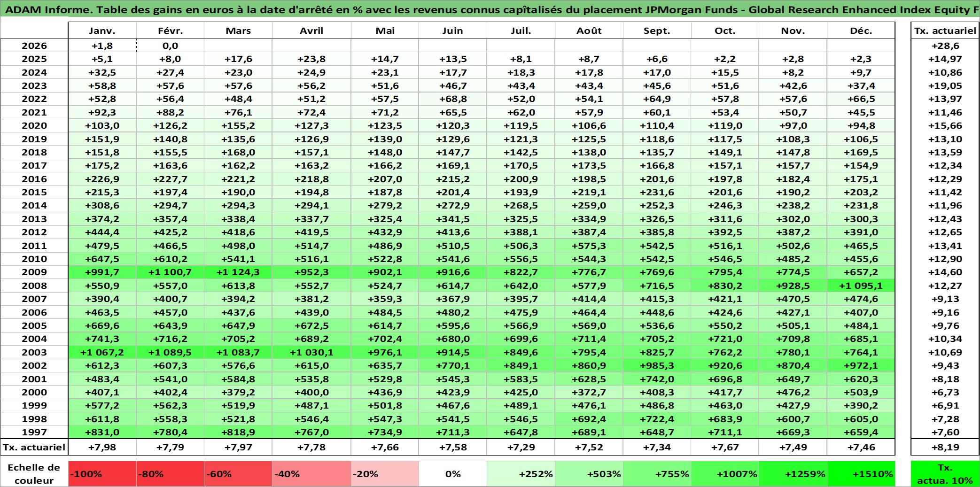Click the +252% pale green swatch
The image size is (980, 487).
pos(521,474)
